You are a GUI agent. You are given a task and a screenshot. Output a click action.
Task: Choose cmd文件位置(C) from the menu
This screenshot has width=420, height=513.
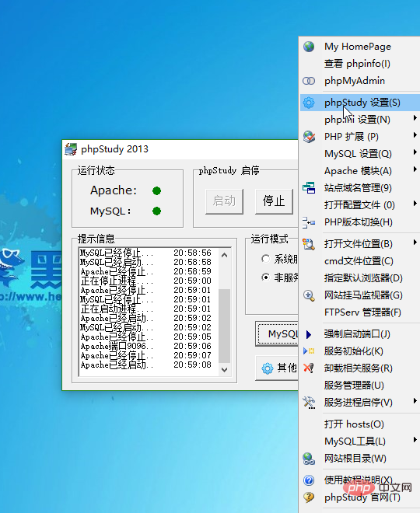point(360,261)
